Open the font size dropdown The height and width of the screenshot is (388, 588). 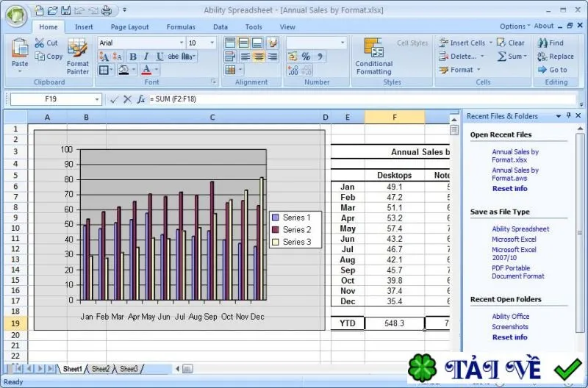click(x=212, y=43)
